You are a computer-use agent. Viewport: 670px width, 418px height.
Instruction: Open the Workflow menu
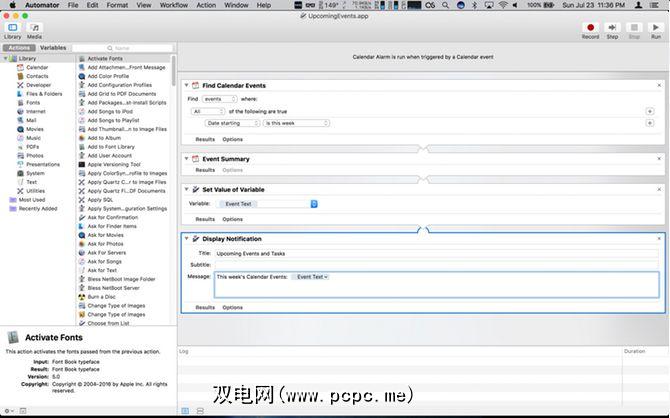point(171,5)
